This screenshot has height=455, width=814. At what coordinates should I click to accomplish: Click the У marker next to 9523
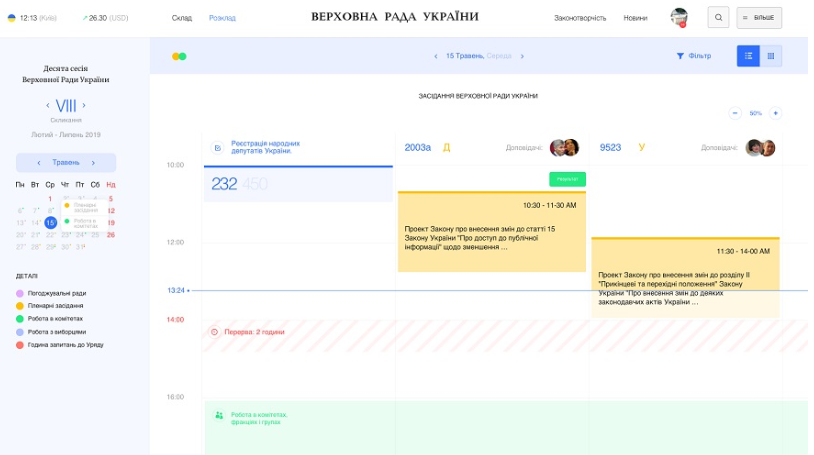[642, 148]
